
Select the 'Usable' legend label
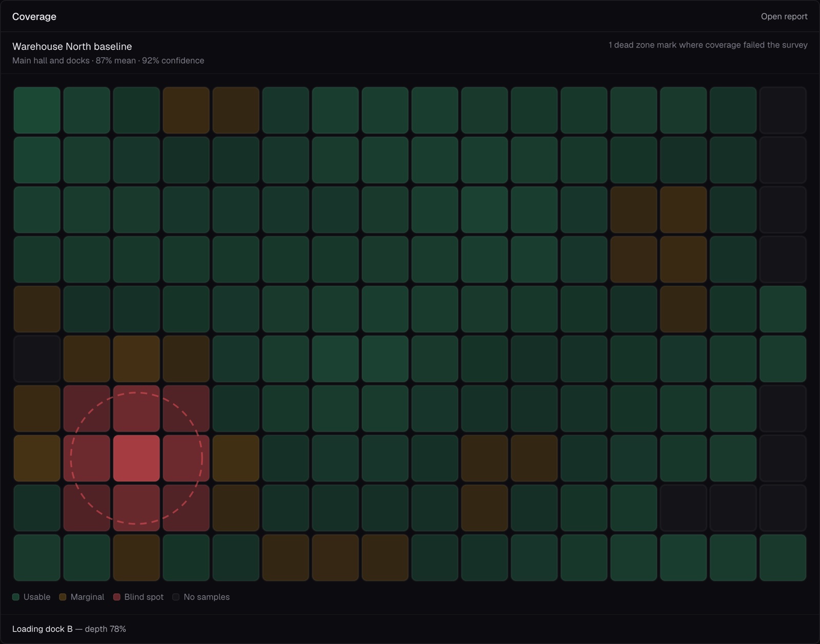click(x=37, y=597)
